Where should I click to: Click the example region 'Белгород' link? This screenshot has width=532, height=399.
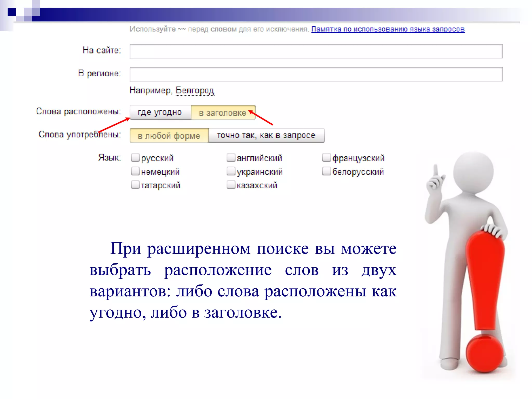click(195, 90)
